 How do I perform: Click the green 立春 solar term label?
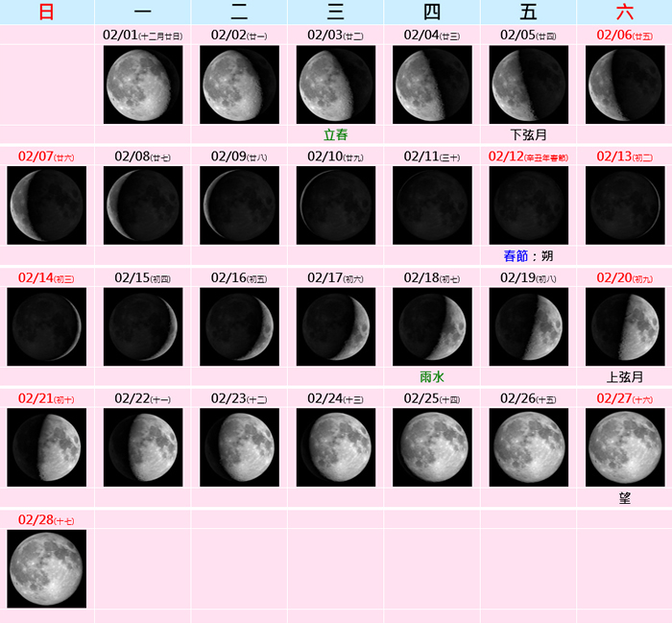(x=336, y=135)
